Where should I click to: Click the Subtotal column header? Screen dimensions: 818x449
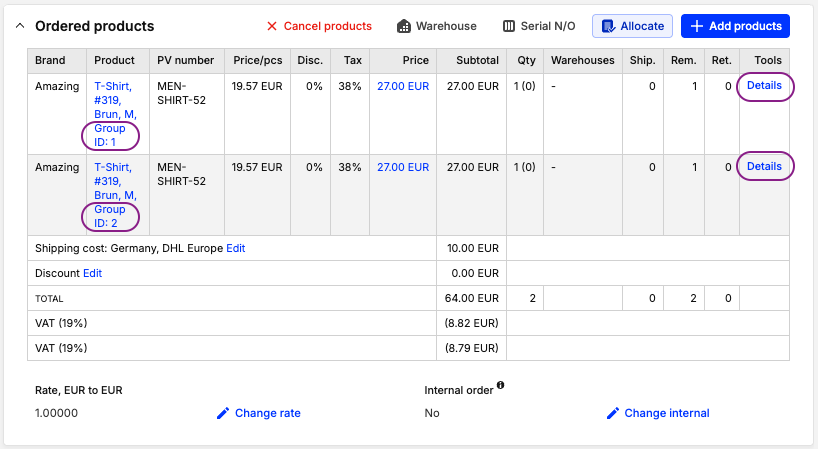coord(476,60)
